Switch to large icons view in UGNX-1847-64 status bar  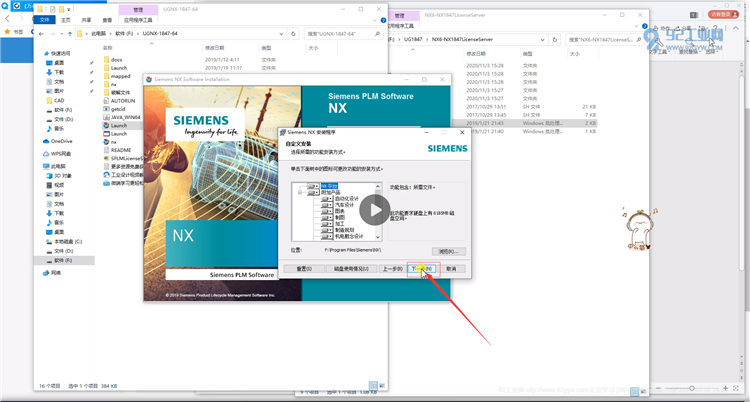pos(382,385)
